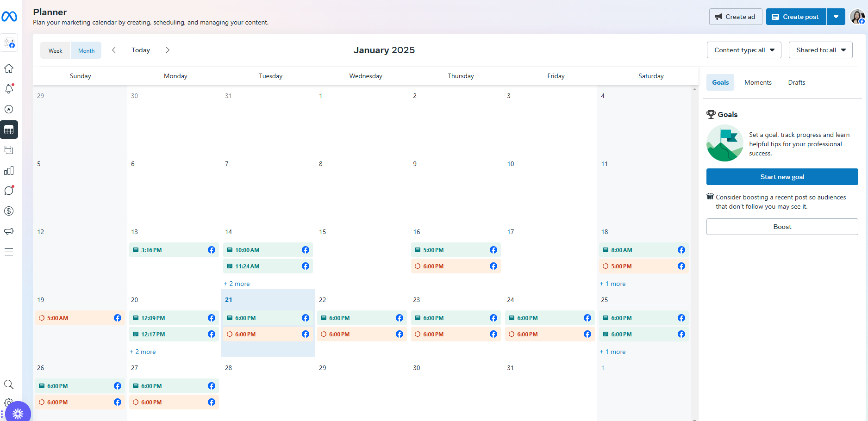Open Create post dropdown arrow

coord(836,17)
